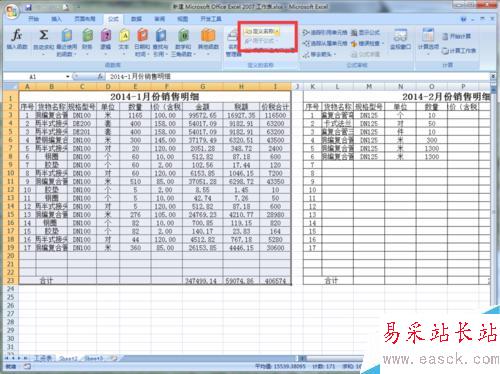The height and width of the screenshot is (374, 500).
Task: Click cell with value 116500
Action: (x=275, y=115)
